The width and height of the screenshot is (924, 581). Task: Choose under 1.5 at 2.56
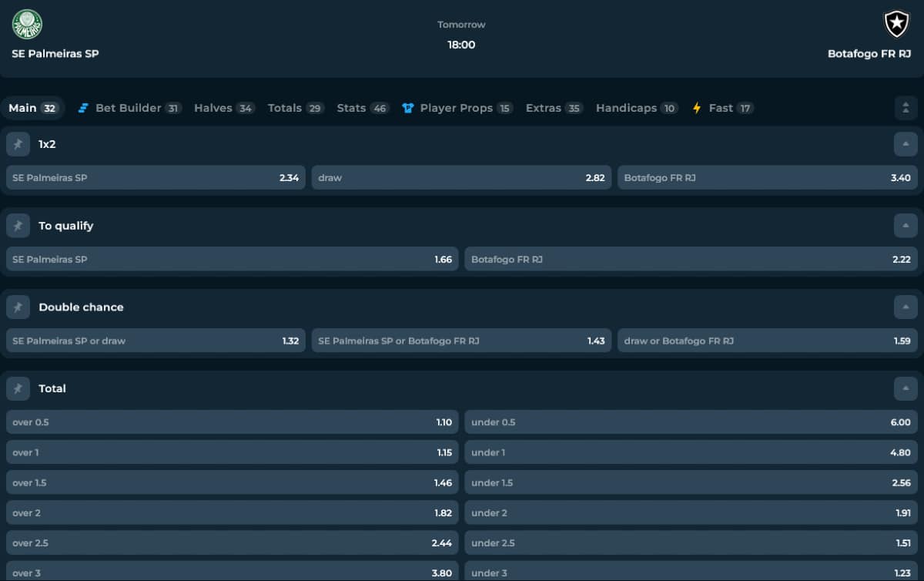691,482
